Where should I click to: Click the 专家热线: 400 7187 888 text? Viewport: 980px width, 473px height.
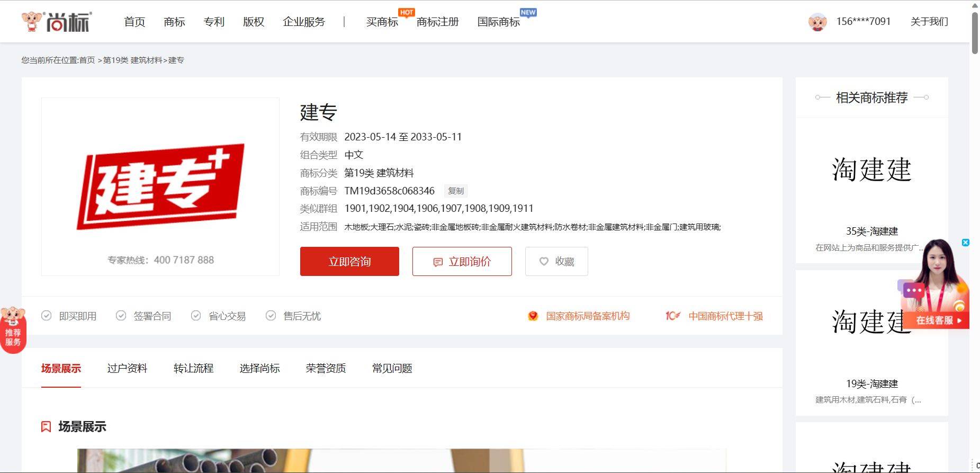coord(160,260)
